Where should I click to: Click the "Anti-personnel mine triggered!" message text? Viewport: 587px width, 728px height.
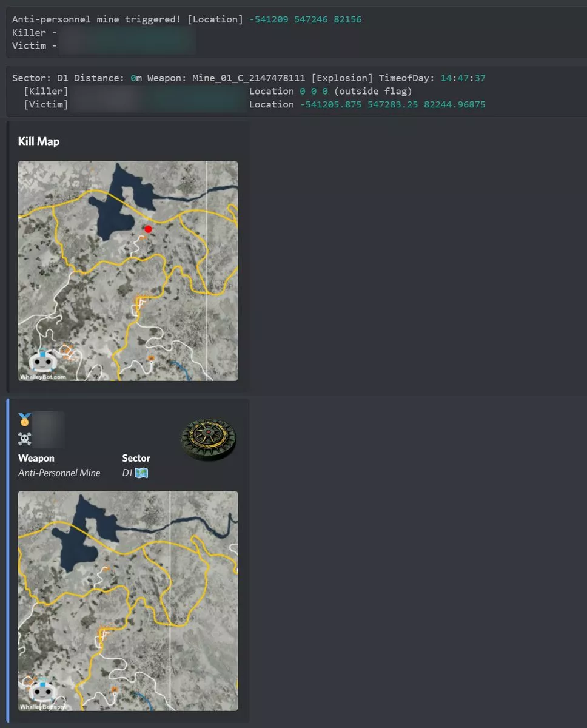(x=96, y=19)
